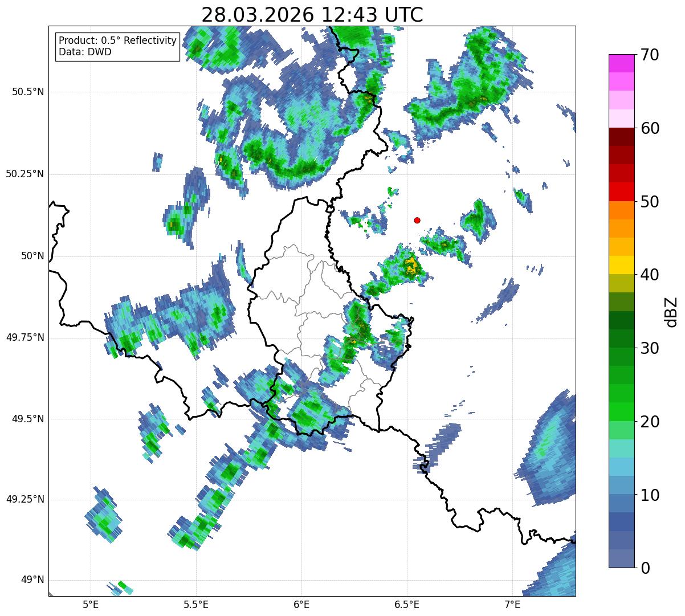Click the Product: 0.5° Reflectivity legend box
This screenshot has height=616, width=685.
tap(118, 46)
